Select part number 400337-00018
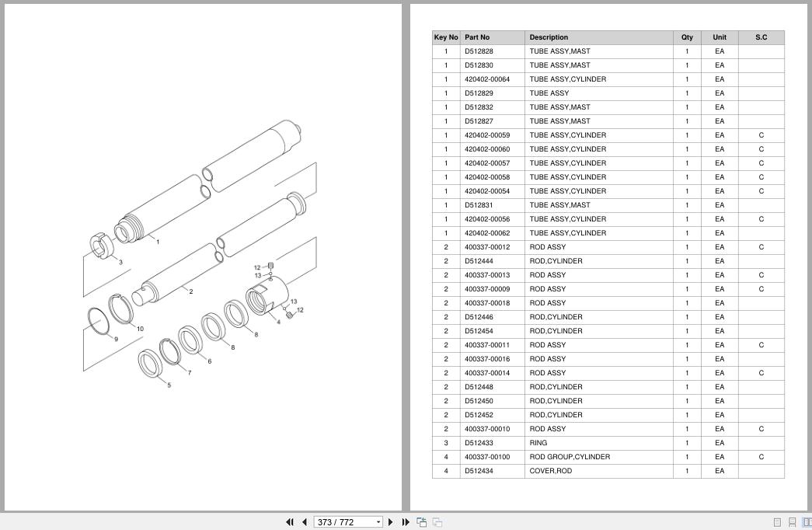The height and width of the screenshot is (530, 812). 486,303
